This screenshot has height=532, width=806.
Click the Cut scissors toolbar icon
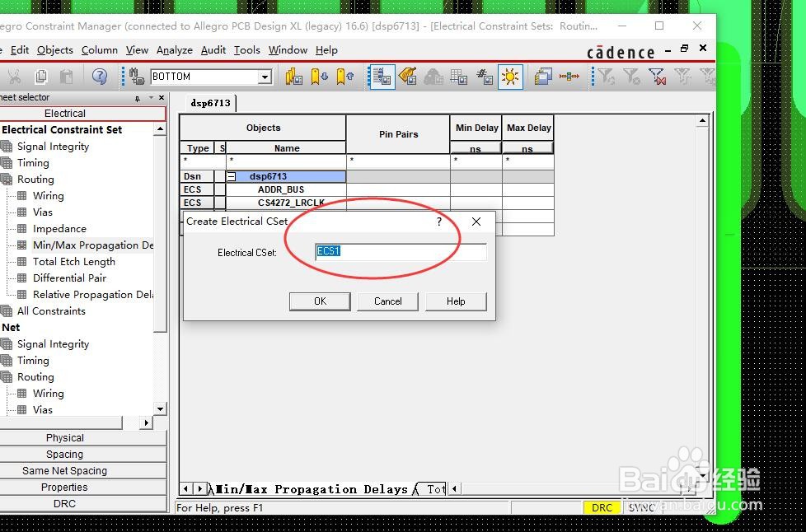14,77
